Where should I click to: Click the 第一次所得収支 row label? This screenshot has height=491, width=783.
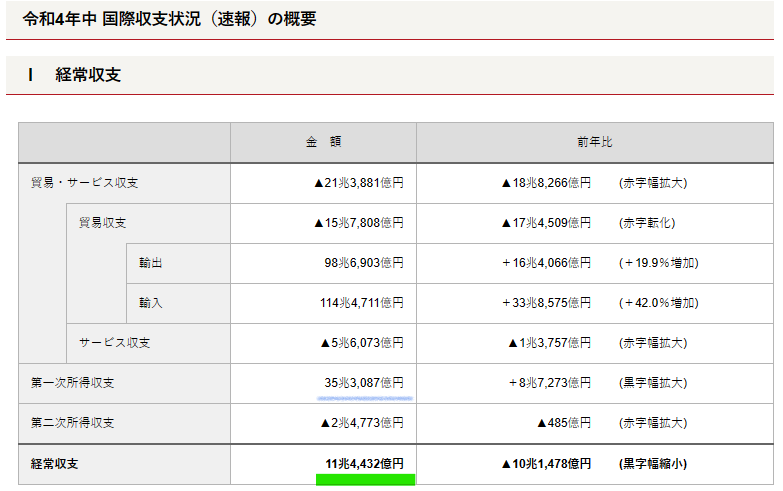point(72,383)
